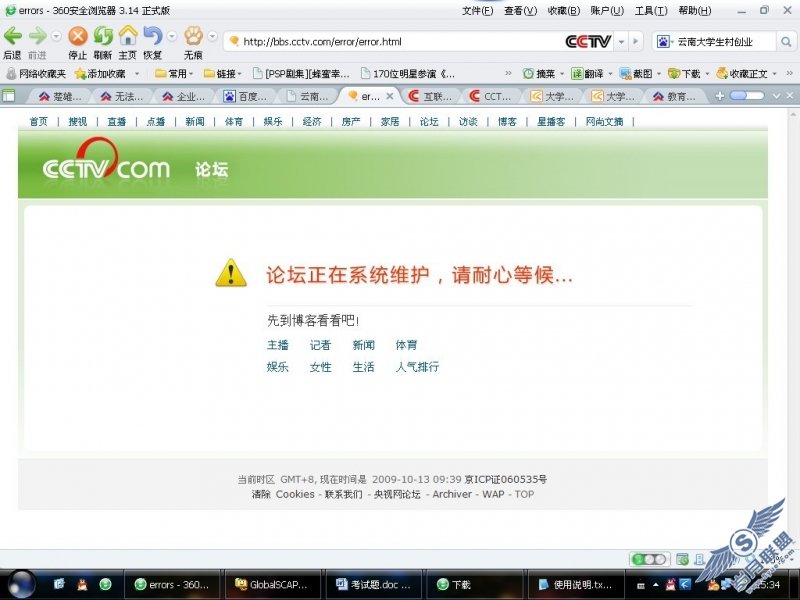The width and height of the screenshot is (800, 600).
Task: Click the WAP footer link
Action: point(493,494)
